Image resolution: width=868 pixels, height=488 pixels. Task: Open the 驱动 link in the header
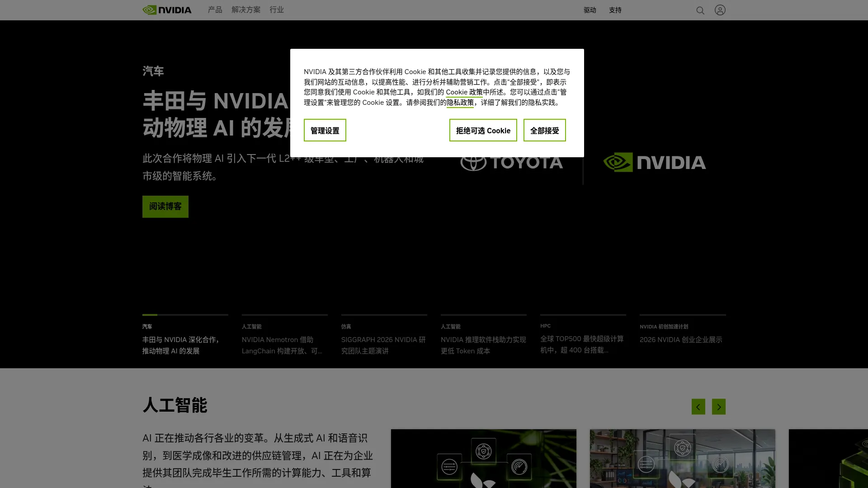(590, 10)
